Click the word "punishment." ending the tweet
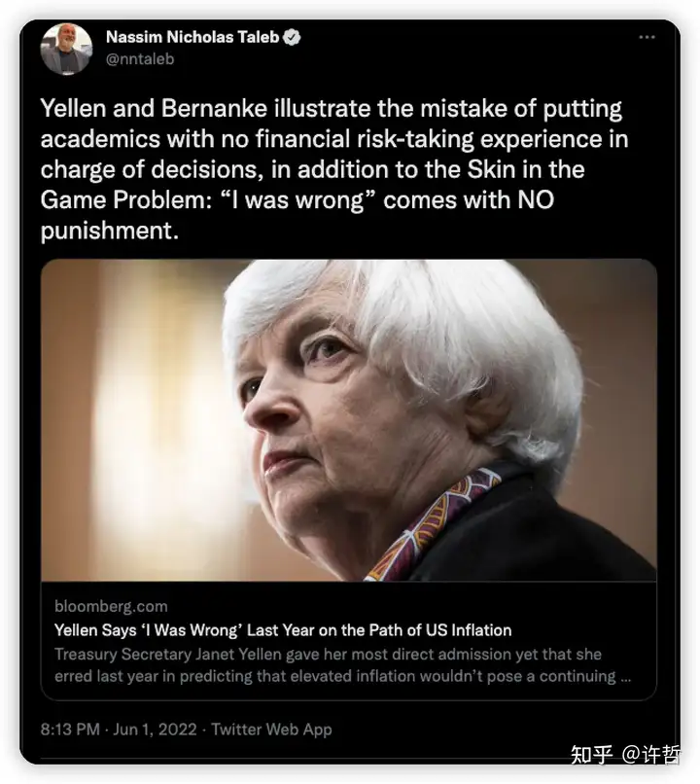Image resolution: width=700 pixels, height=784 pixels. click(x=110, y=233)
